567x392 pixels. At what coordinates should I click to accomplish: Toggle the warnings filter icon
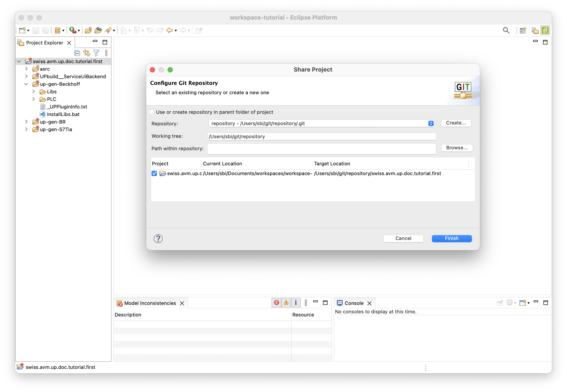pyautogui.click(x=286, y=303)
